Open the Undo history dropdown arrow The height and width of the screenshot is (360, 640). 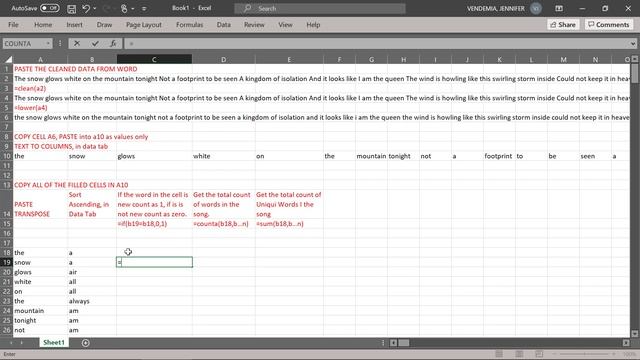(x=95, y=9)
